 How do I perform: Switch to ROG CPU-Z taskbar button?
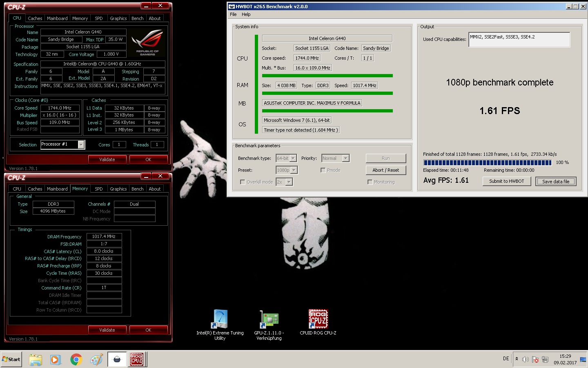137,359
